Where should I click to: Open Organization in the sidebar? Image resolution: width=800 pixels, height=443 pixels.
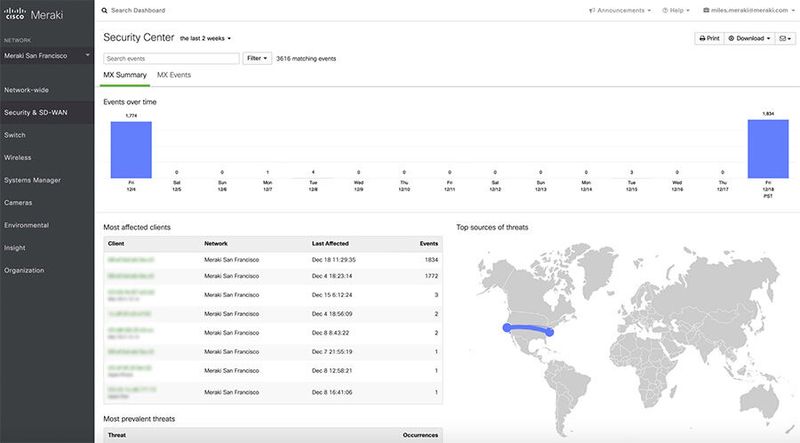click(x=24, y=270)
